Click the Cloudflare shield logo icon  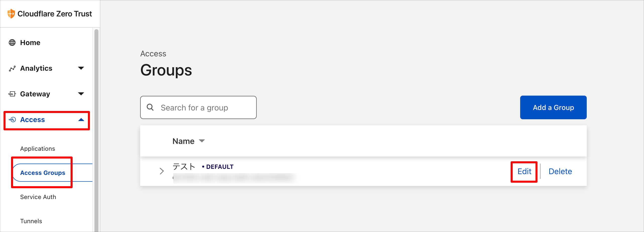[x=11, y=14]
